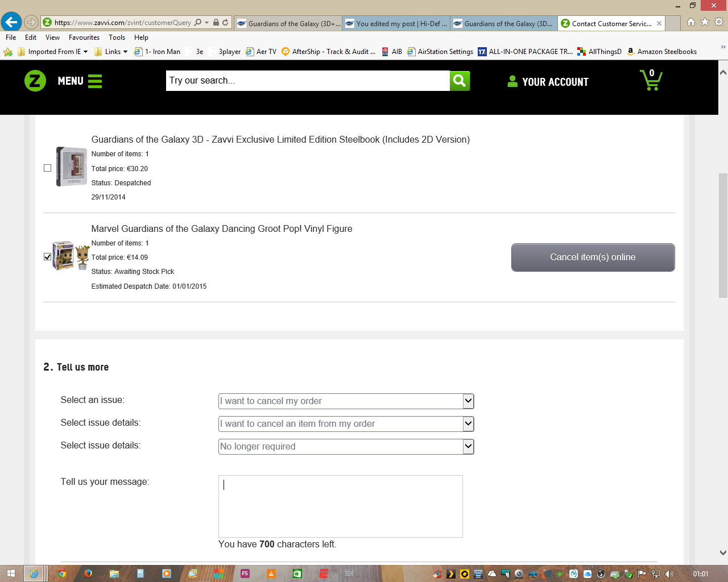Click scroll down arrow of page
728x582 pixels.
pyautogui.click(x=723, y=552)
